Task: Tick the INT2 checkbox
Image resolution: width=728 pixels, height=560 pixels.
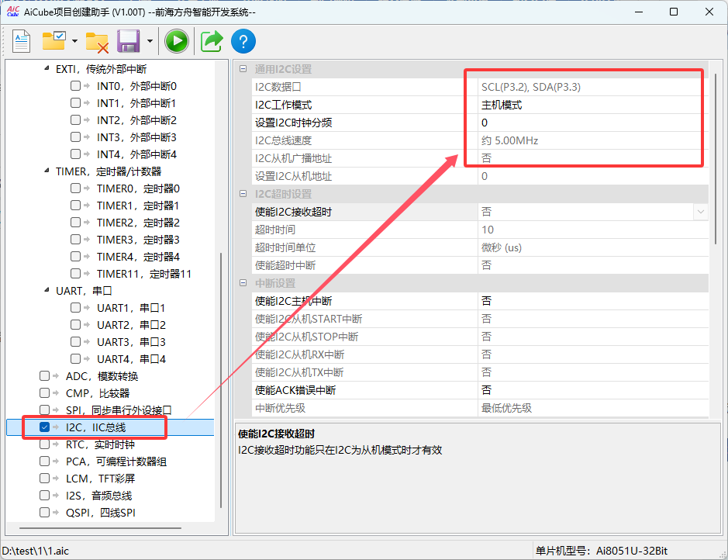Action: click(75, 119)
